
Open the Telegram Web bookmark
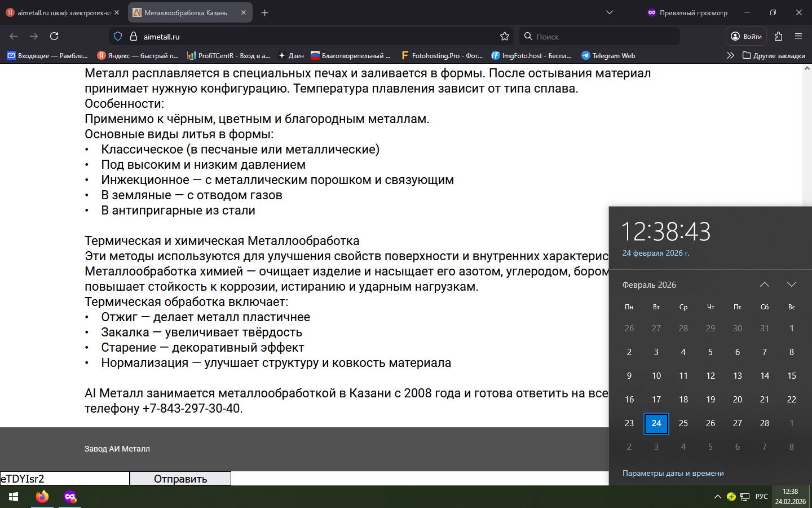pyautogui.click(x=608, y=55)
